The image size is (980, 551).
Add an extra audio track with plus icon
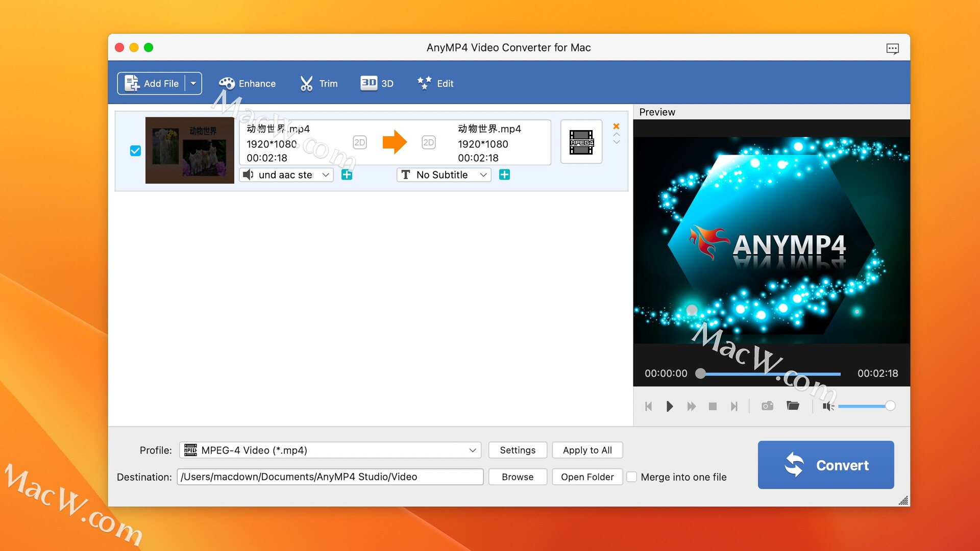coord(347,174)
